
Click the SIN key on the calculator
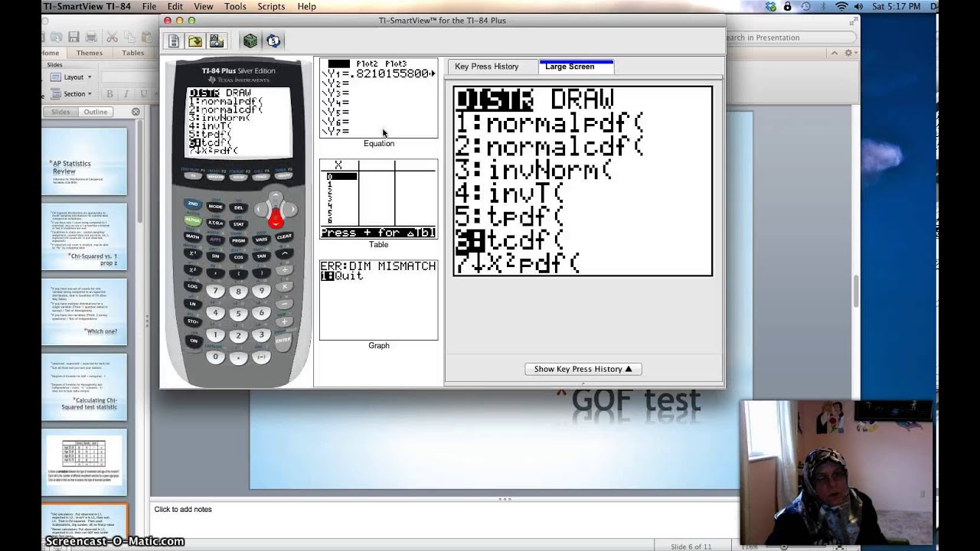coord(216,256)
